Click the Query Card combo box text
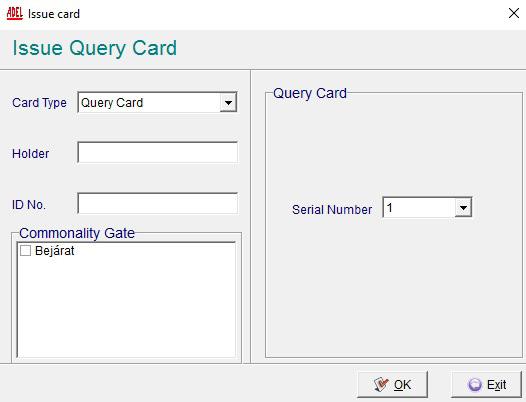Screen dimensions: 526x402 tap(112, 103)
